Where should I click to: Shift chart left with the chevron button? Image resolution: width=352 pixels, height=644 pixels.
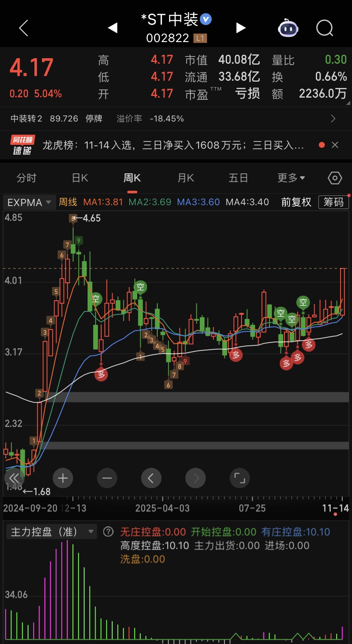point(151,478)
